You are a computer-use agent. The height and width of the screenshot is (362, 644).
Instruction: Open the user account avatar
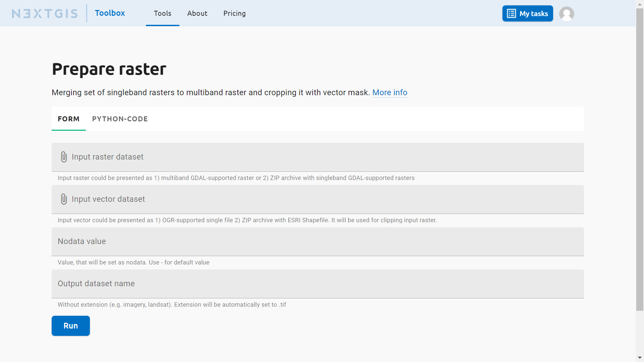click(x=566, y=13)
